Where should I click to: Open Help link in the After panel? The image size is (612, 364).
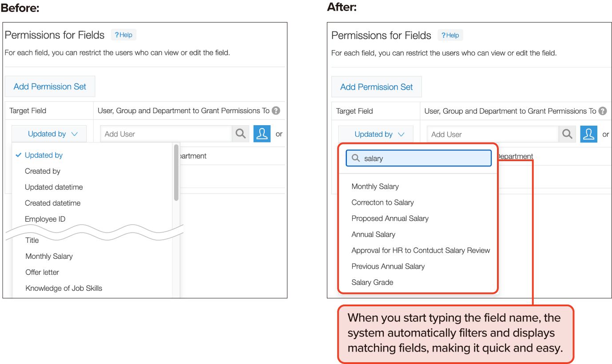[x=450, y=36]
